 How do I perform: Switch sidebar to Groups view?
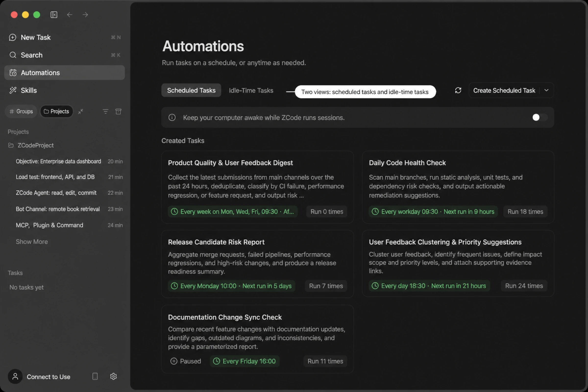pyautogui.click(x=21, y=111)
